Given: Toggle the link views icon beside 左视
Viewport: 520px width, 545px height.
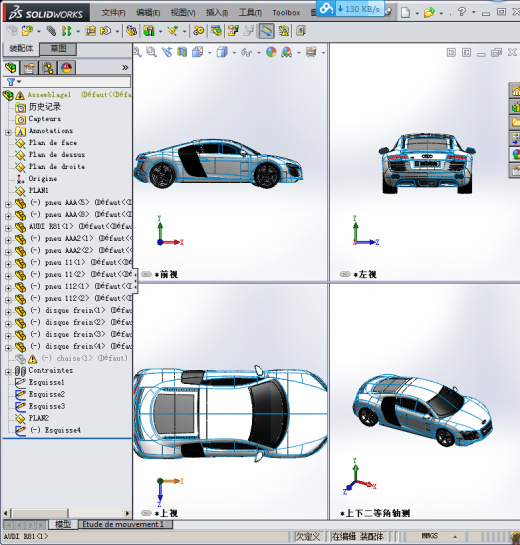Looking at the screenshot, I should coord(345,274).
